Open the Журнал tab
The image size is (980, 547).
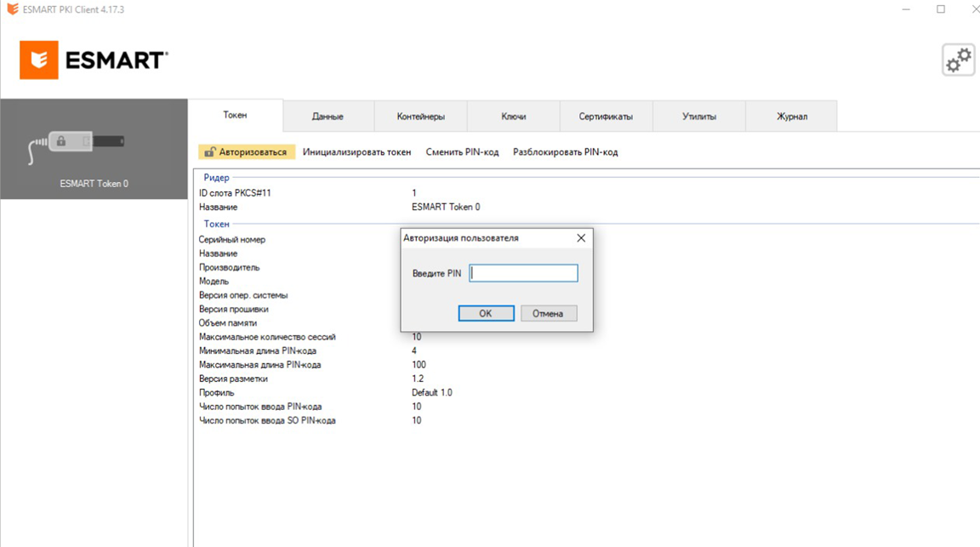[x=792, y=117]
